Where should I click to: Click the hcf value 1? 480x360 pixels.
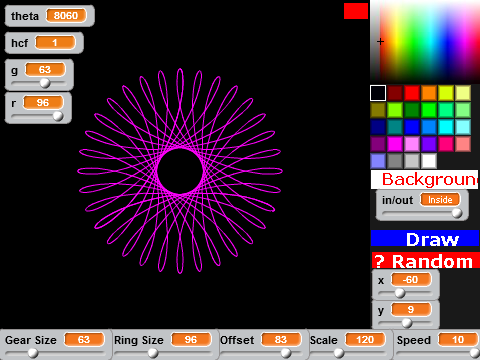[x=55, y=43]
